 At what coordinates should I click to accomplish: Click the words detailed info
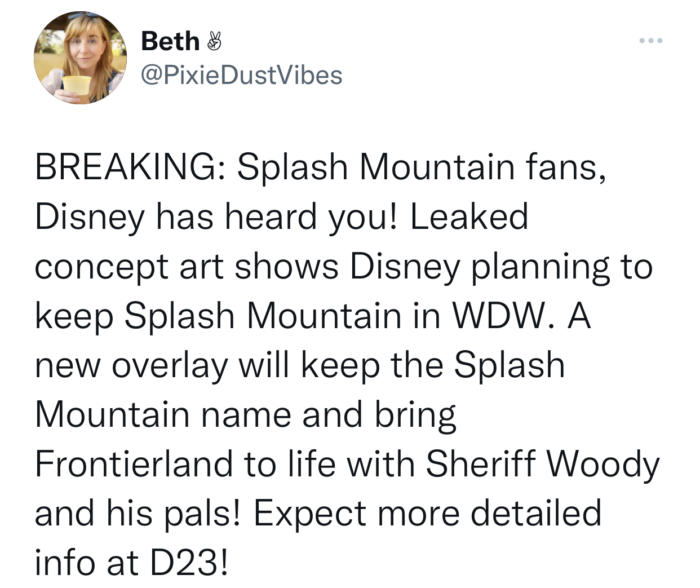318,538
